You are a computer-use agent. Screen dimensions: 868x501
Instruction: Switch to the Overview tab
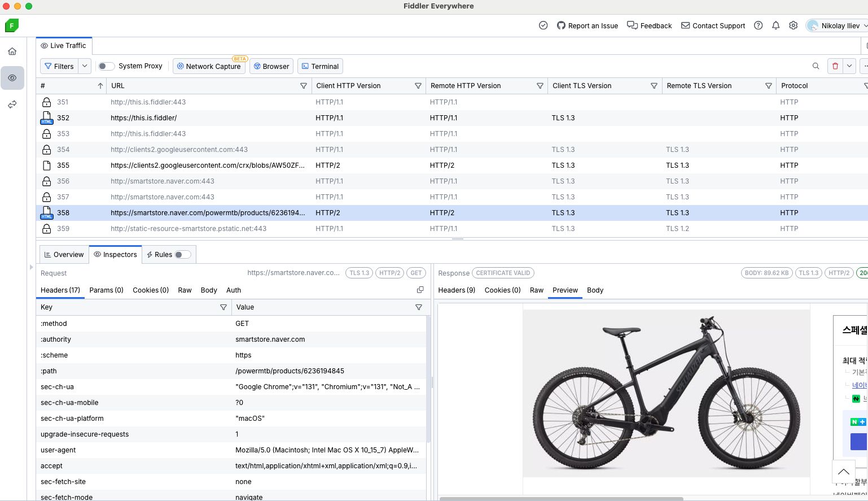tap(64, 255)
